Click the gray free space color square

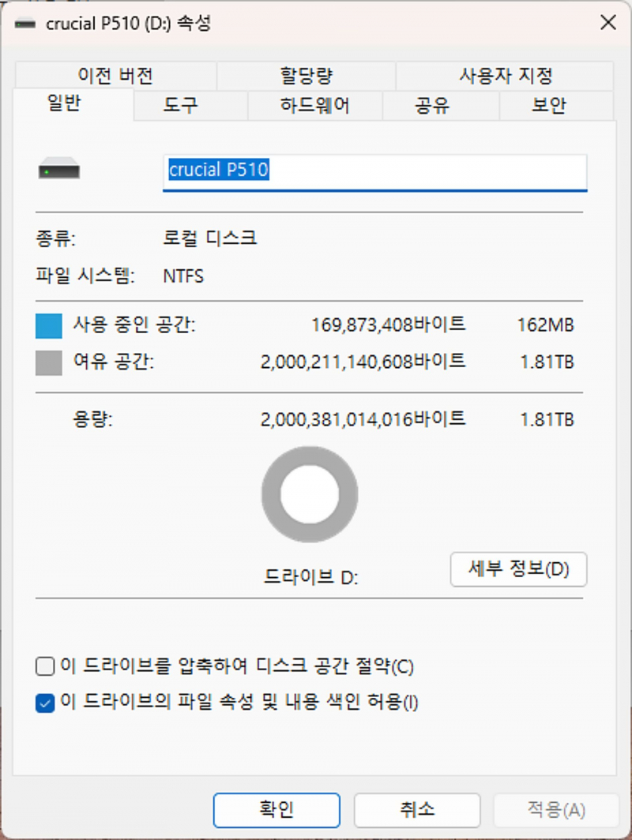(x=48, y=363)
